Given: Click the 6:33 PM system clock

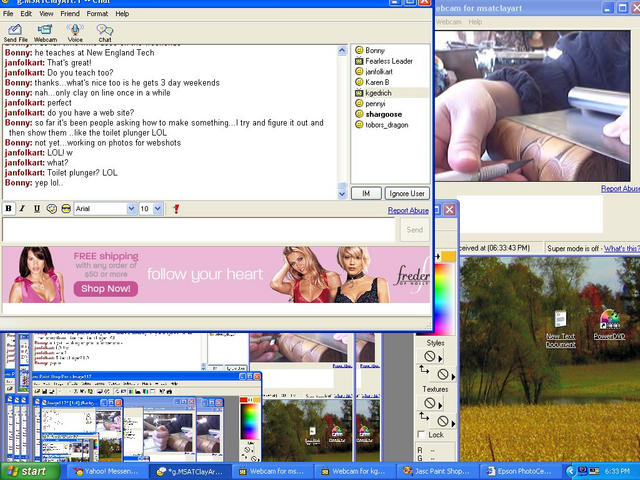Looking at the screenshot, I should click(x=619, y=471).
